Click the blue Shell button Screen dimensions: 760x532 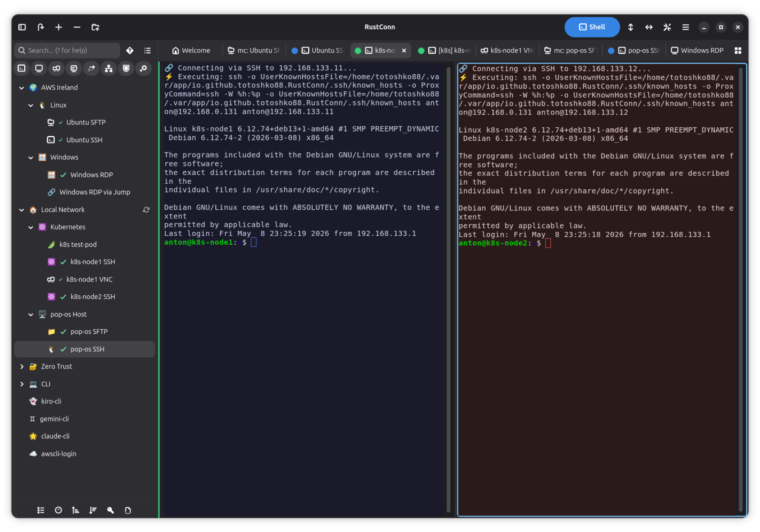(x=592, y=27)
